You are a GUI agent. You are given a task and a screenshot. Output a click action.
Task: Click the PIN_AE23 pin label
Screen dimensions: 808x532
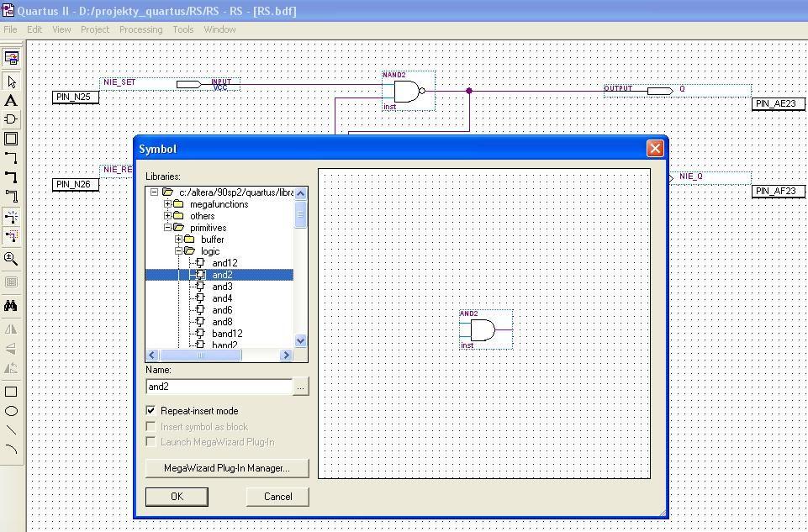[x=776, y=103]
